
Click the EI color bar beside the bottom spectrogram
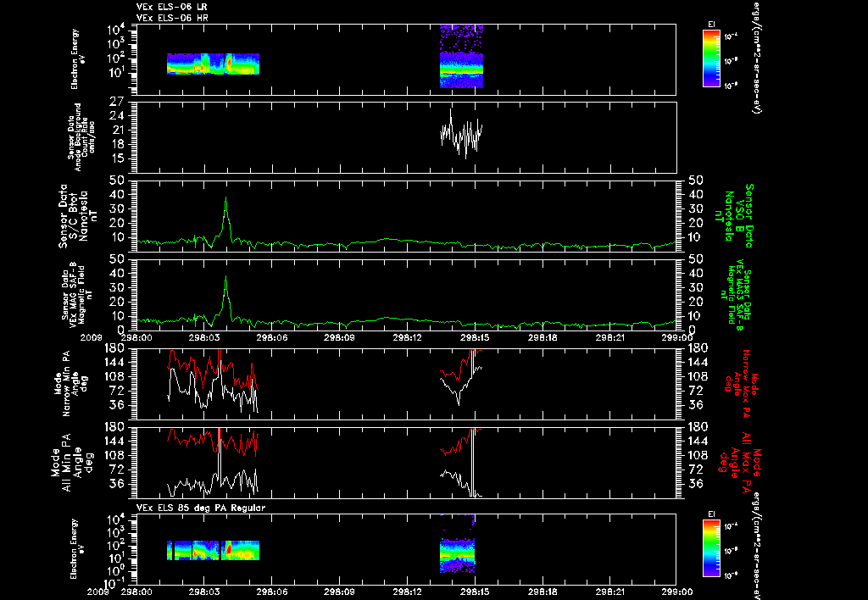[711, 548]
